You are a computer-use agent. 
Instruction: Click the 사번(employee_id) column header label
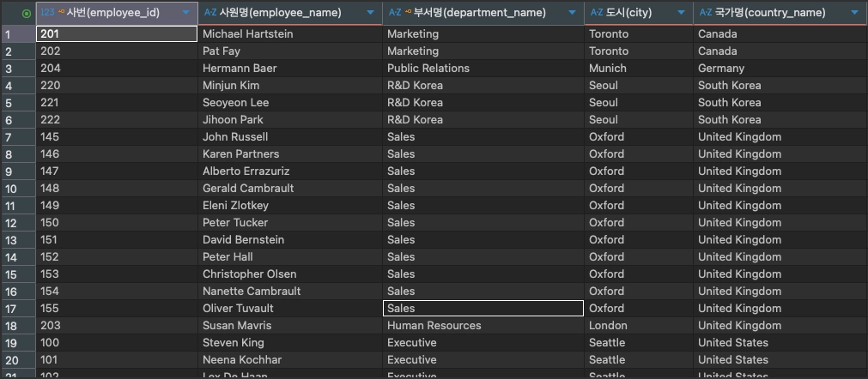[x=113, y=13]
